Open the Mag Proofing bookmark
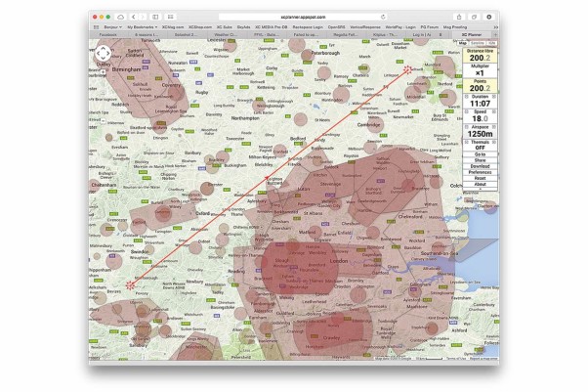Viewport: 588px width, 392px height. (x=455, y=27)
